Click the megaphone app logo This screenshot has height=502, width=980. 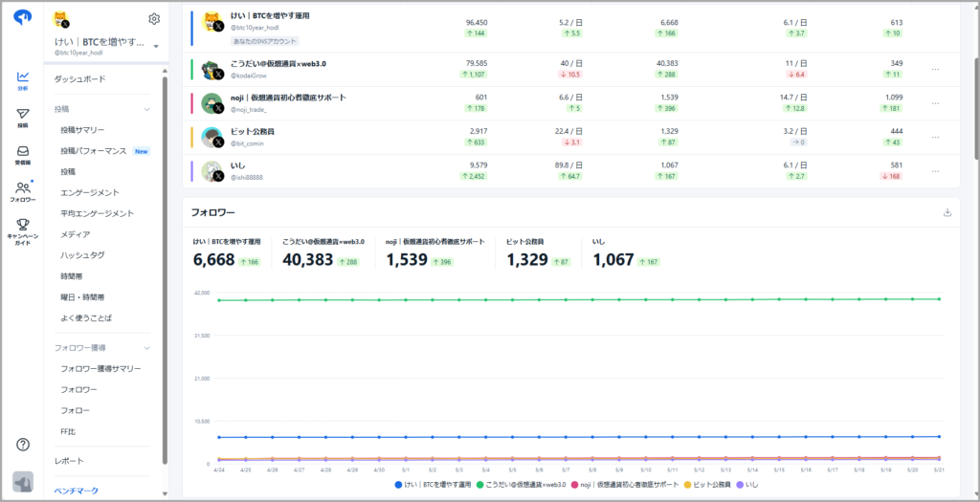coord(23,18)
